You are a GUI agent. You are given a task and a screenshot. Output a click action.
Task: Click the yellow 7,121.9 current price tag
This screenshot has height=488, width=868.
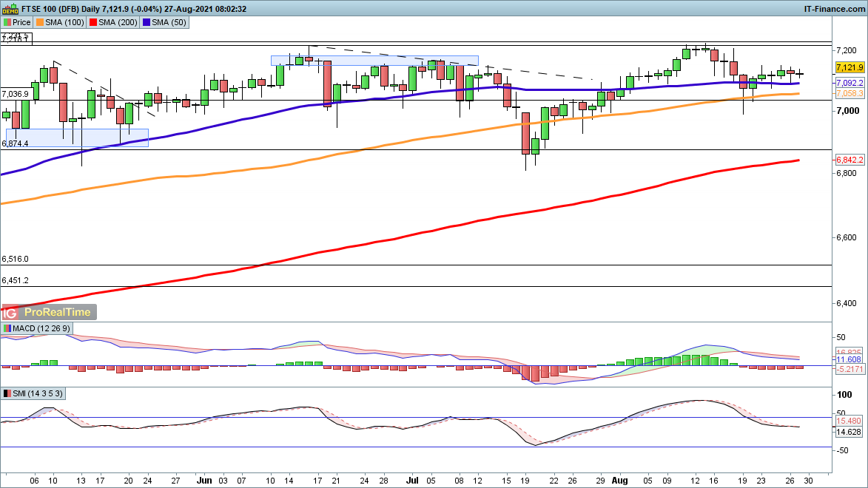point(850,67)
